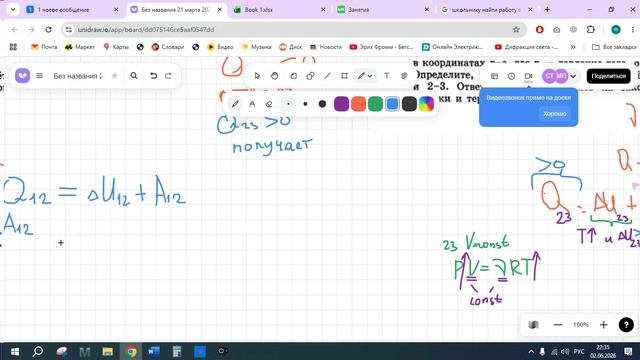The image size is (640, 360).
Task: Pick the purple pen color
Action: point(341,104)
